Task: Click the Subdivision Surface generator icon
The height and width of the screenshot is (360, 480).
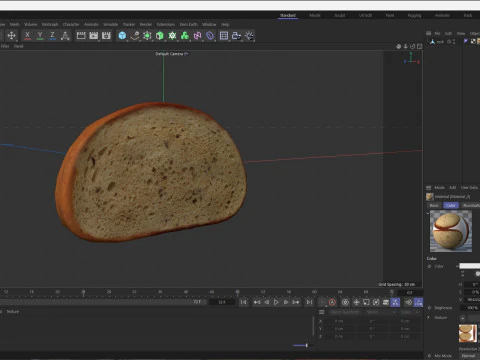Action: 147,36
